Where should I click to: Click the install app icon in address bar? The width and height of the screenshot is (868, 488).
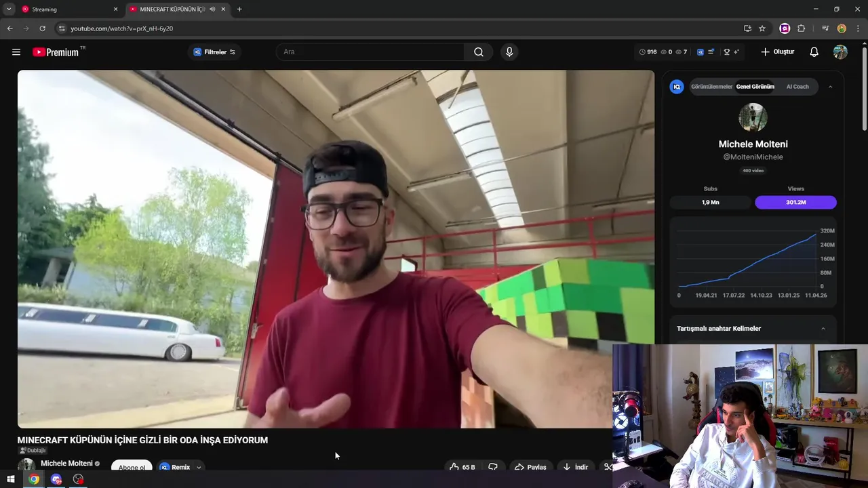[x=747, y=28]
